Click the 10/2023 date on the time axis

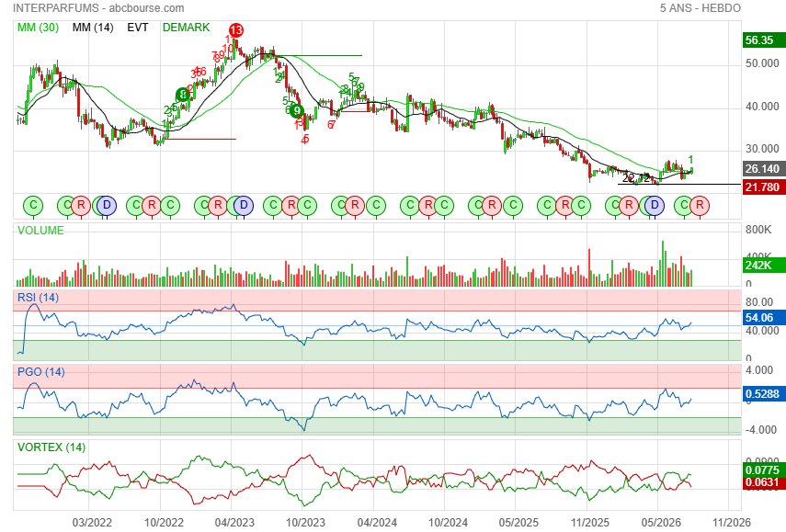pos(305,523)
